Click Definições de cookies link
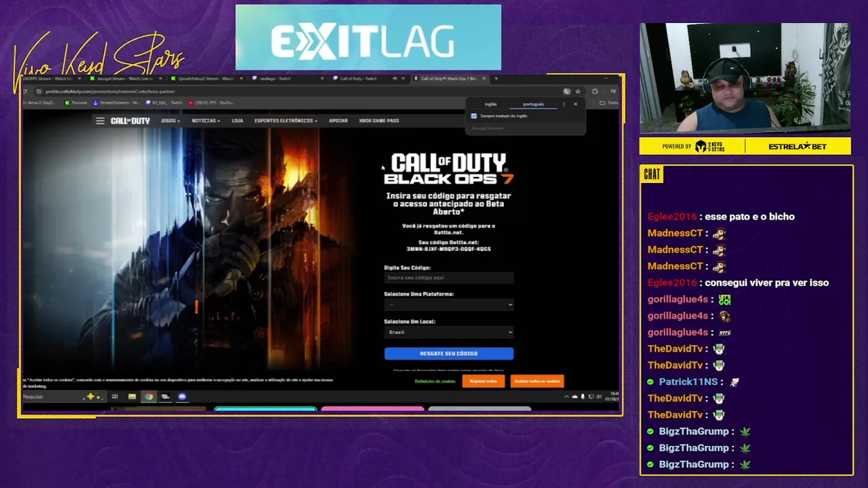This screenshot has width=868, height=488. [x=435, y=381]
